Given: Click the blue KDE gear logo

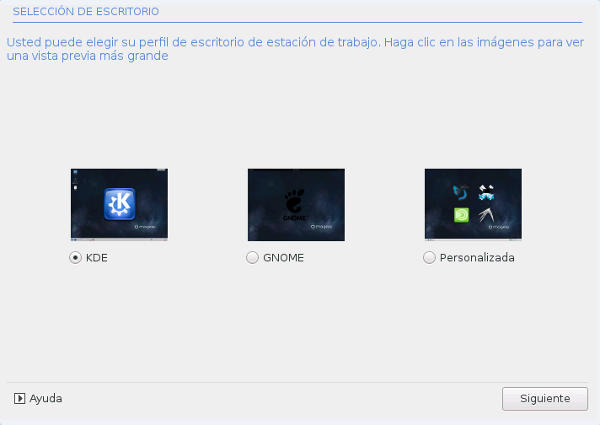Looking at the screenshot, I should click(x=119, y=204).
